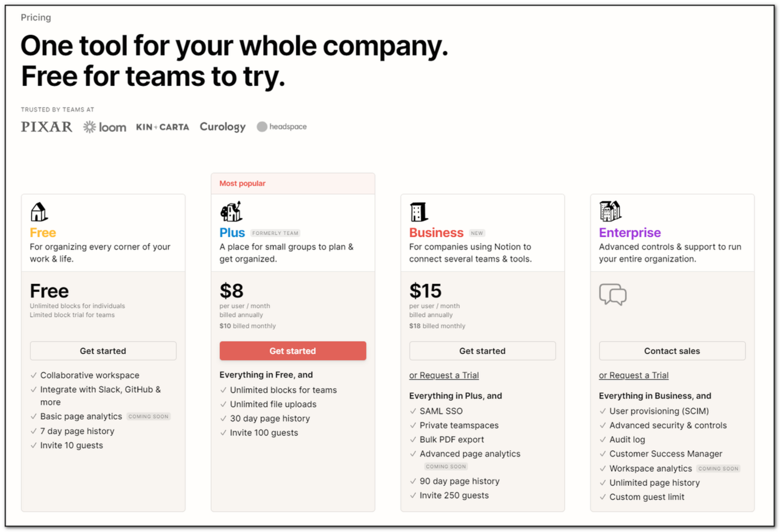Click the Loom logo
780x532 pixels.
[x=105, y=127]
